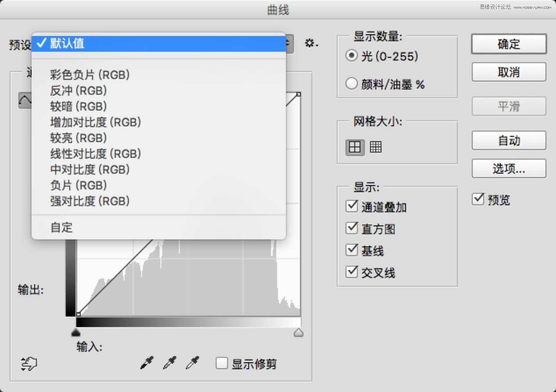Open the preset options gear menu

coord(311,43)
